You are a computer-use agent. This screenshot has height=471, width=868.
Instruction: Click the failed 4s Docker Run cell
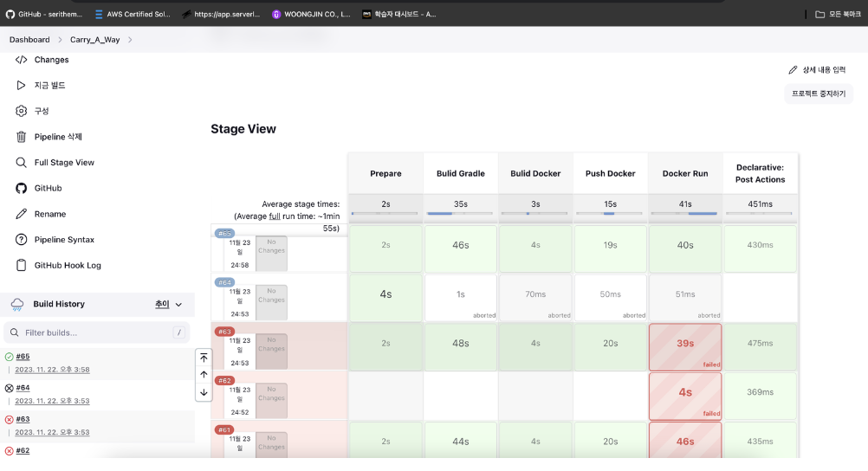pos(684,397)
